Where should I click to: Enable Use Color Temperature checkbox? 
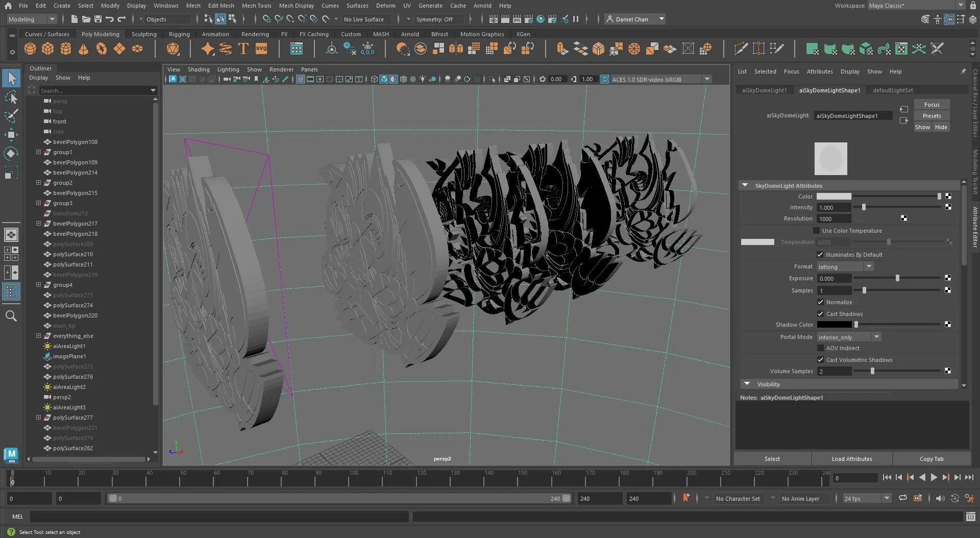pos(817,231)
